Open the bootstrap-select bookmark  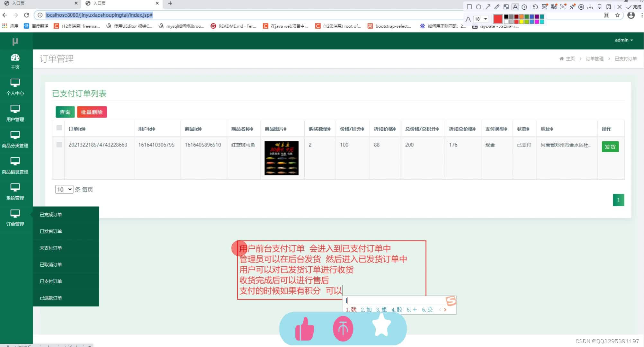pyautogui.click(x=389, y=26)
